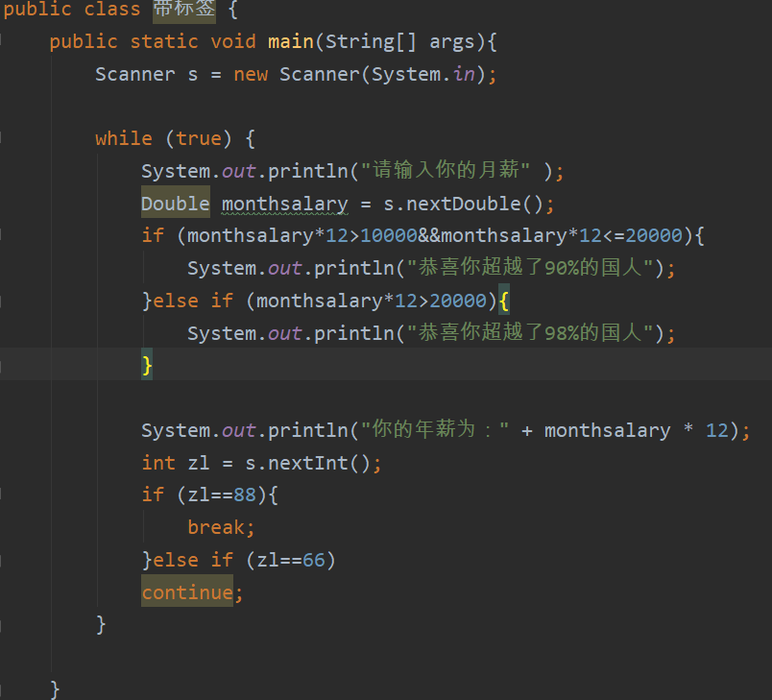The width and height of the screenshot is (772, 700).
Task: Click the highlighted opening brace after >20000)
Action: click(504, 300)
